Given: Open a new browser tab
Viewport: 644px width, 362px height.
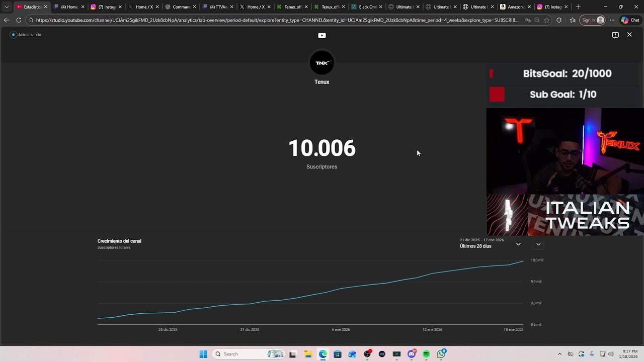Looking at the screenshot, I should click(578, 7).
